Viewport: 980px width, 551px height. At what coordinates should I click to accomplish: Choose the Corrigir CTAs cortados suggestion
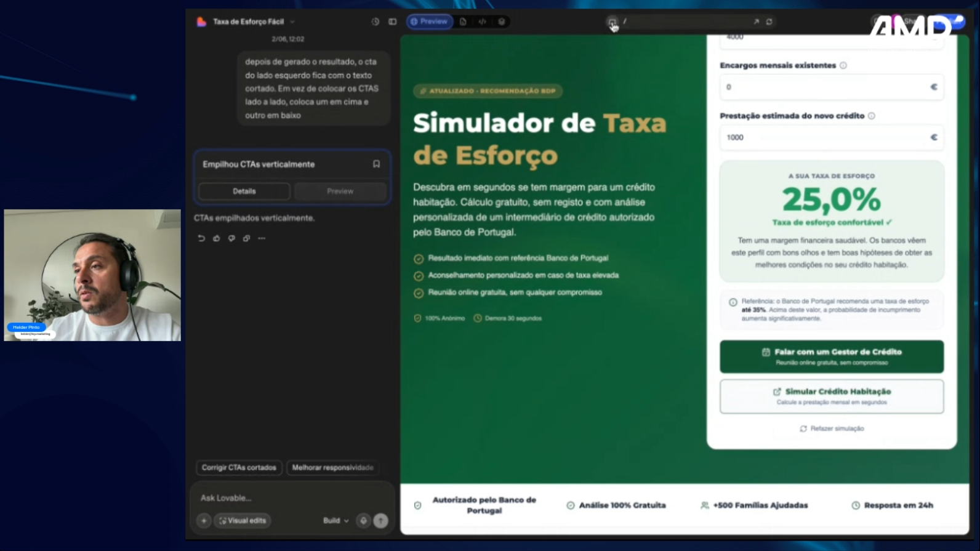pos(239,468)
